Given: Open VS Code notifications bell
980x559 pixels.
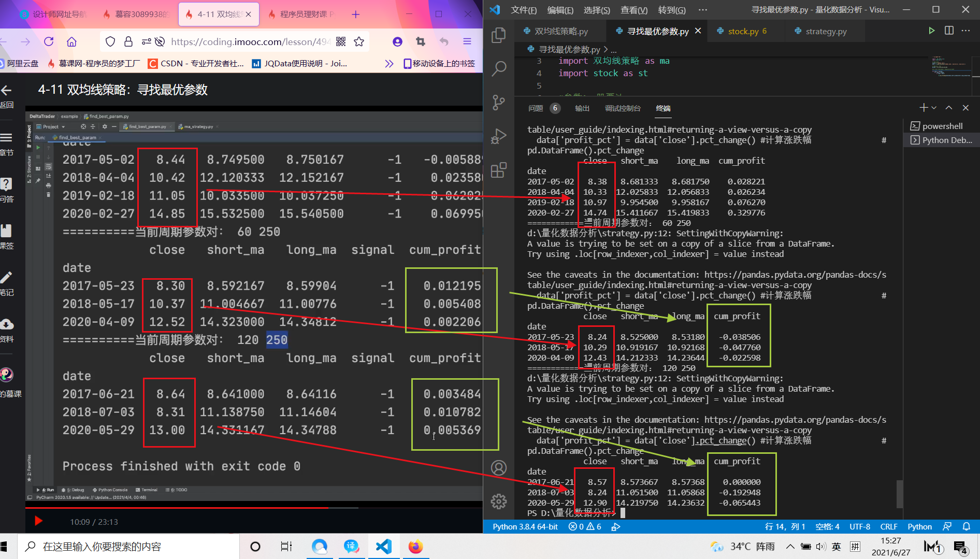Looking at the screenshot, I should point(966,526).
